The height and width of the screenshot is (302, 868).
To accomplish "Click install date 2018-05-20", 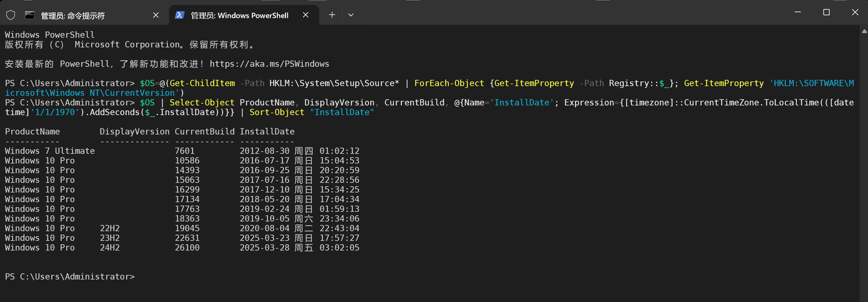I will point(264,199).
